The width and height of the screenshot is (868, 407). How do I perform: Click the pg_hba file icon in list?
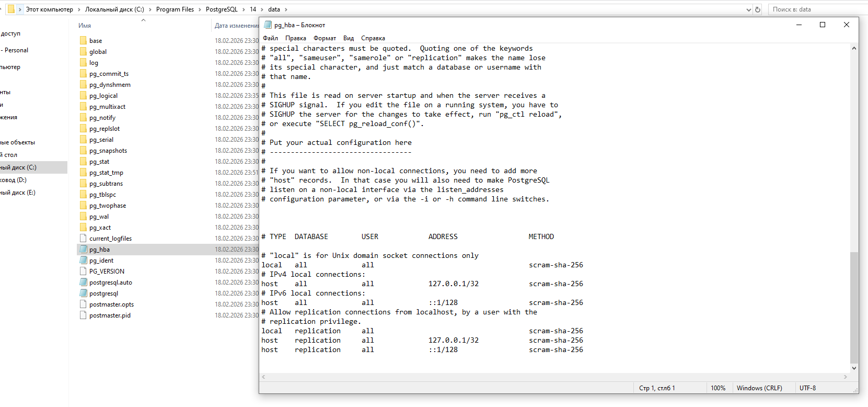point(83,250)
